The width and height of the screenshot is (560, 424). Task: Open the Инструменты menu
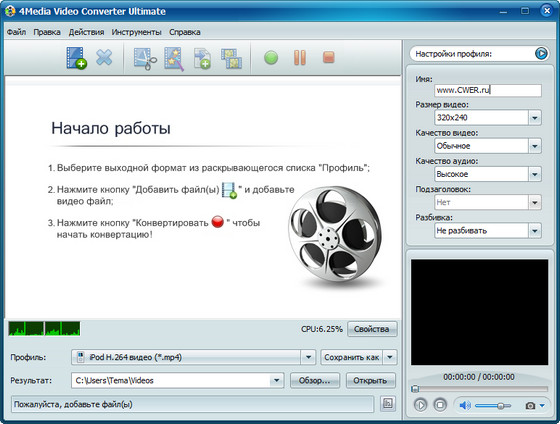[x=136, y=32]
